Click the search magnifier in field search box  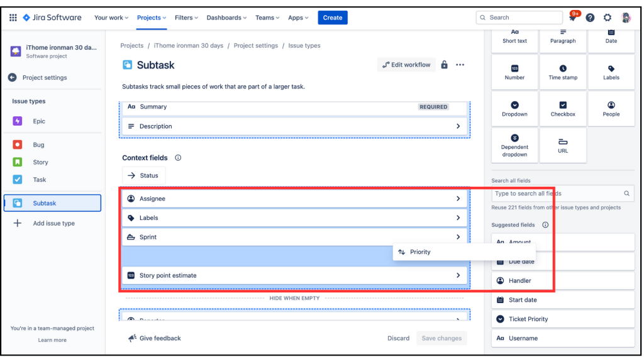coord(626,194)
